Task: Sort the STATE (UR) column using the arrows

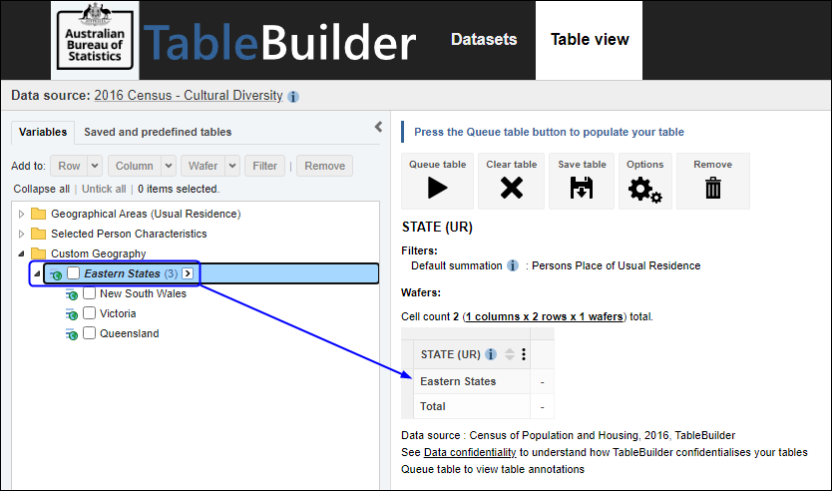Action: [509, 354]
